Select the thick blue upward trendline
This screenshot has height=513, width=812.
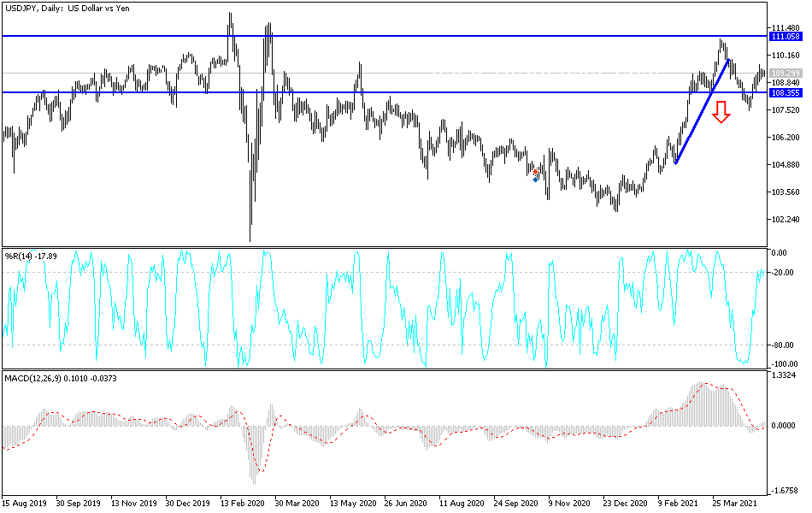pyautogui.click(x=701, y=111)
